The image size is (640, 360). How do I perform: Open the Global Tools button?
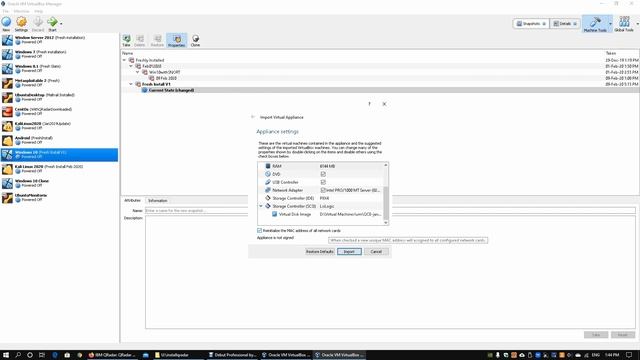pyautogui.click(x=624, y=24)
